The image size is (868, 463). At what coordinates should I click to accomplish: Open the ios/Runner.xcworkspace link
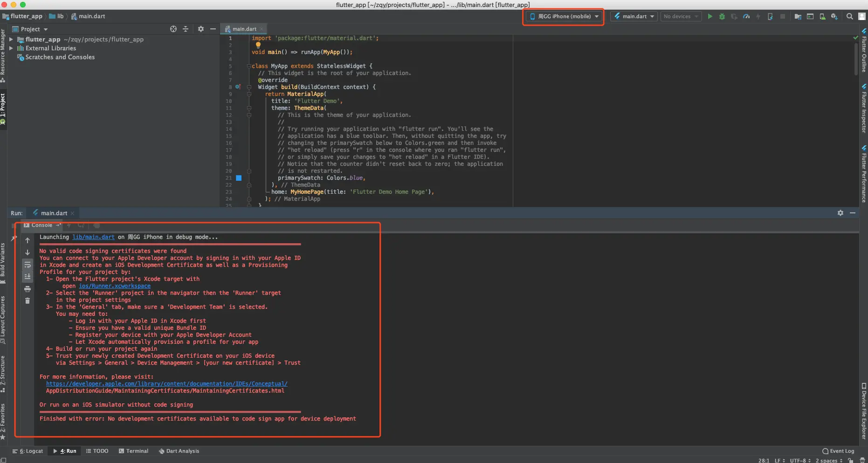(115, 286)
